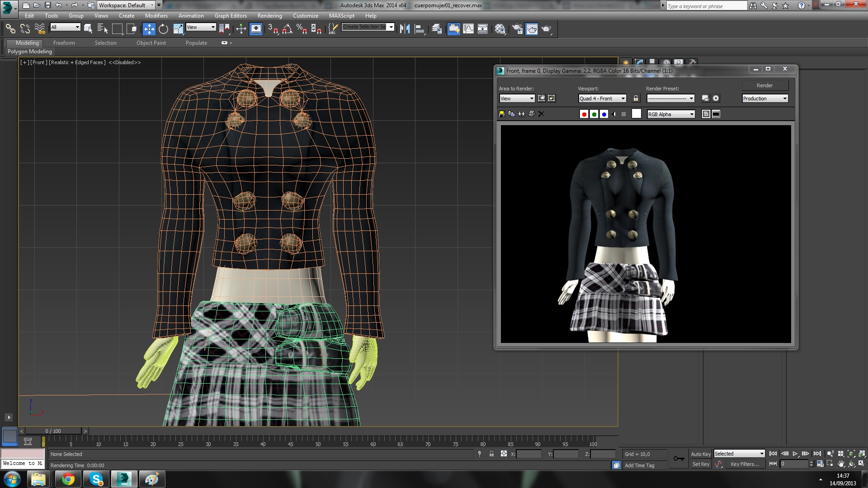Clear the rendered image with X icon
Viewport: 868px width, 488px height.
(x=541, y=114)
